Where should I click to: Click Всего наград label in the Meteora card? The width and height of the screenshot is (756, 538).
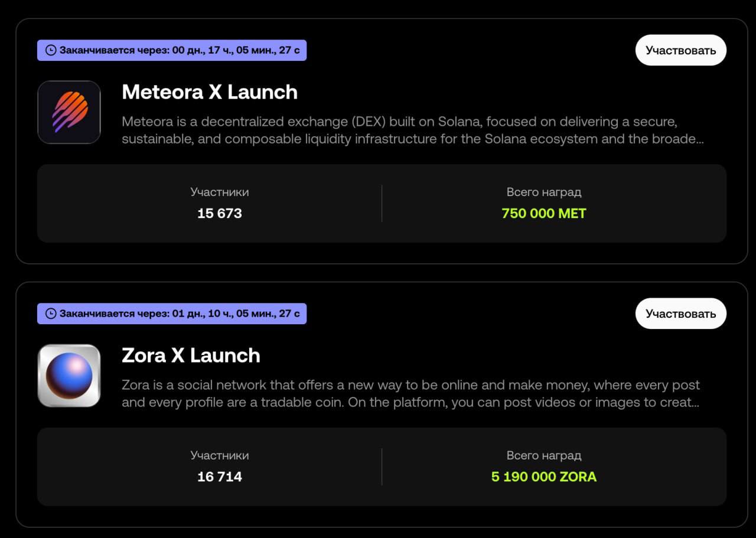(544, 193)
